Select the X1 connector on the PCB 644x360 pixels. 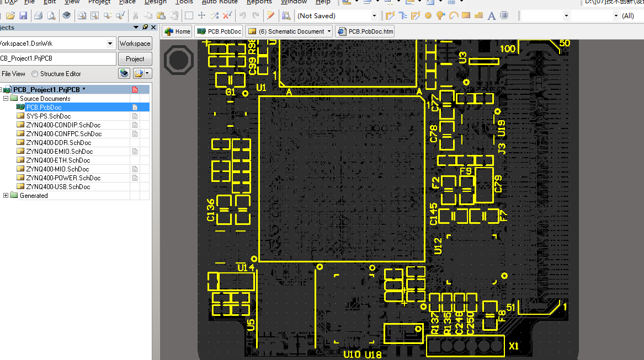[465, 346]
